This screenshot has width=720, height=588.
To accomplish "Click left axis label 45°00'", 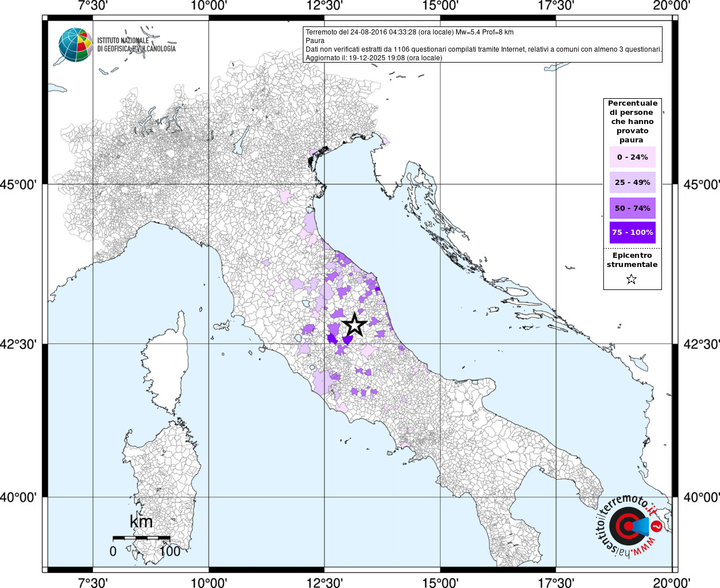I will [18, 185].
